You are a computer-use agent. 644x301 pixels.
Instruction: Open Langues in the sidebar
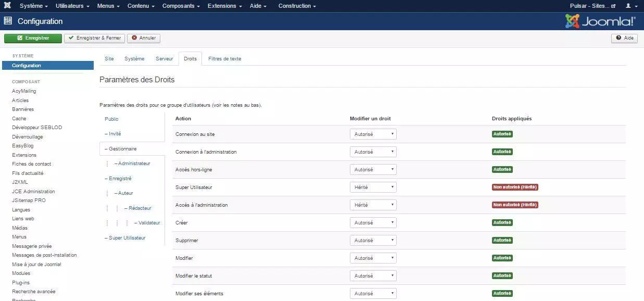pos(21,210)
